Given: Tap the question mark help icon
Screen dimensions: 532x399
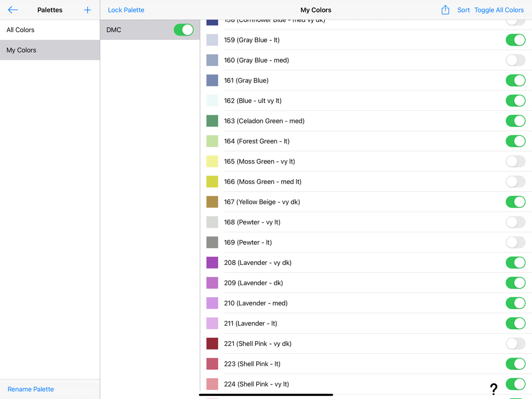Looking at the screenshot, I should click(x=494, y=389).
